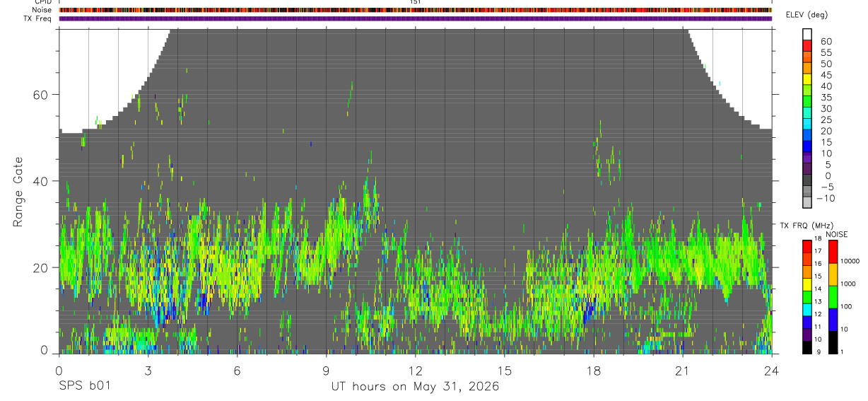Viewport: 868px width, 401px height.
Task: Click the 10000 label in NOISE legend
Action: pos(850,261)
